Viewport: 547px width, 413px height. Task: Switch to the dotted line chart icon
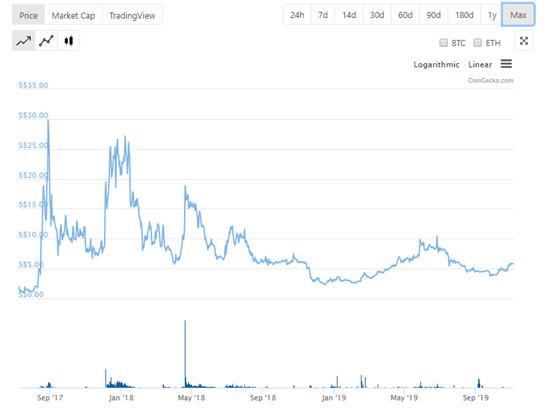coord(46,41)
